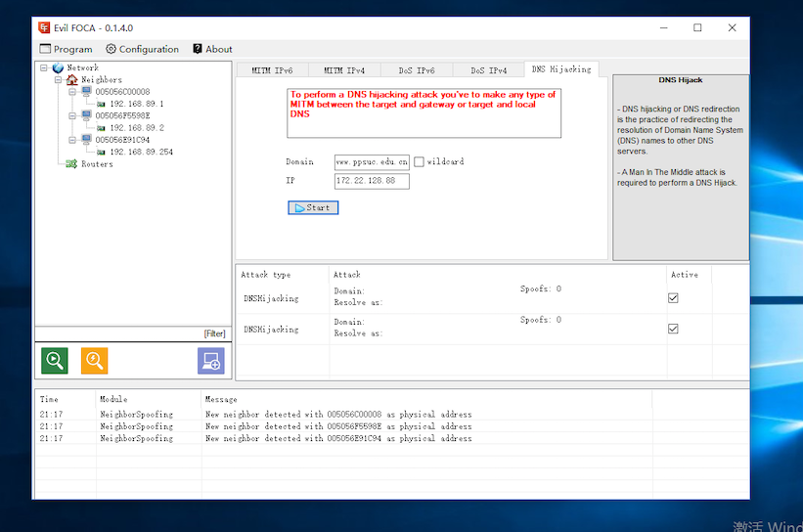Click network card icon next to 192.168.89.1
The width and height of the screenshot is (803, 532).
coord(101,104)
